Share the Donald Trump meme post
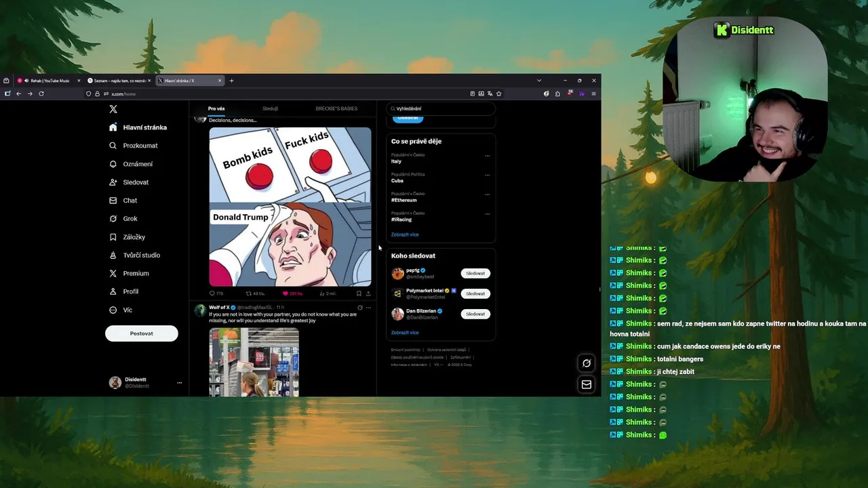This screenshot has height=488, width=868. point(368,293)
